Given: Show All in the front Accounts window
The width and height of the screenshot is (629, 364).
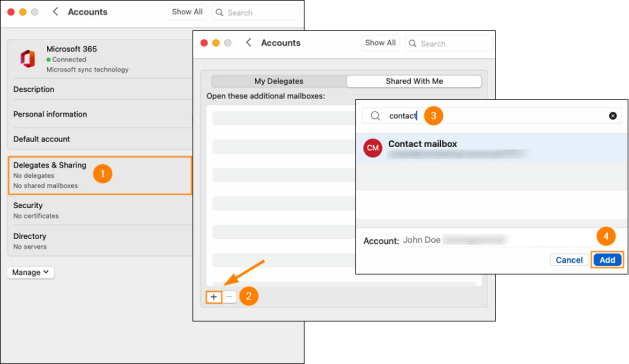Looking at the screenshot, I should [x=380, y=43].
